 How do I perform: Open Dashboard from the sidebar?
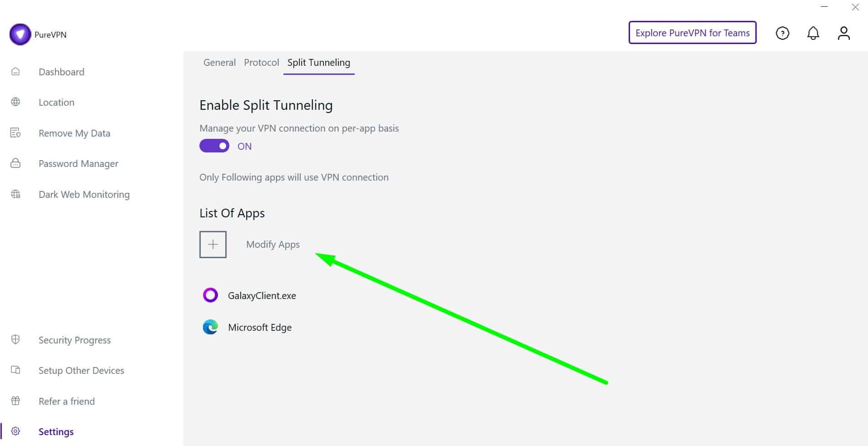(x=61, y=72)
